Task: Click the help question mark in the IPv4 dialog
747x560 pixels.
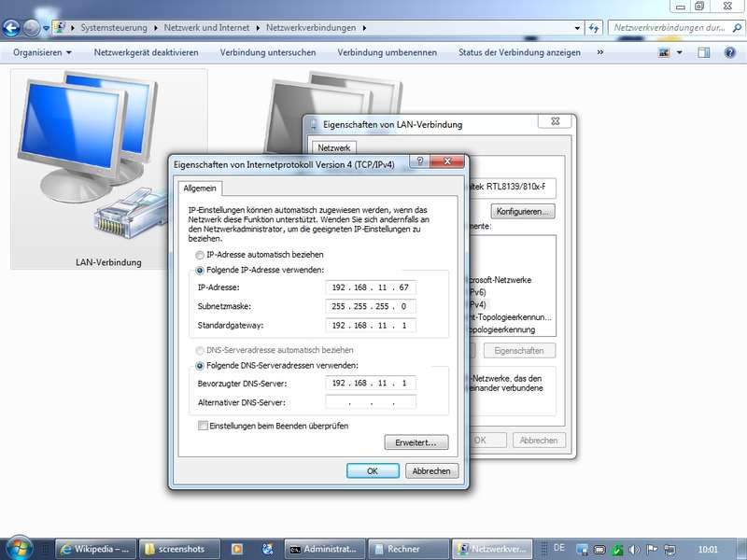Action: 419,161
